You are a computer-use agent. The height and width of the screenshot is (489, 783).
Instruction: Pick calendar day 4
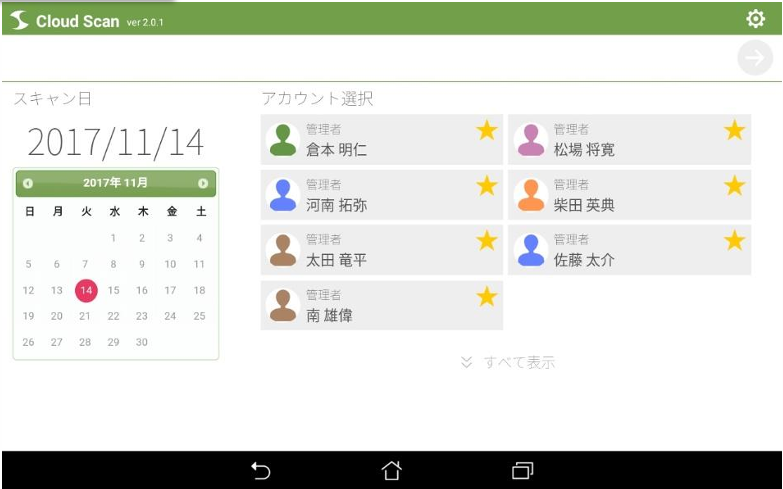199,238
